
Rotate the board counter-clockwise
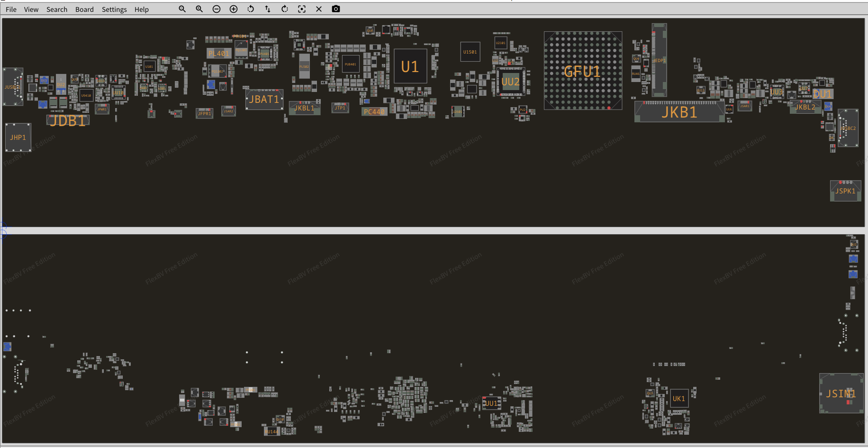point(251,9)
